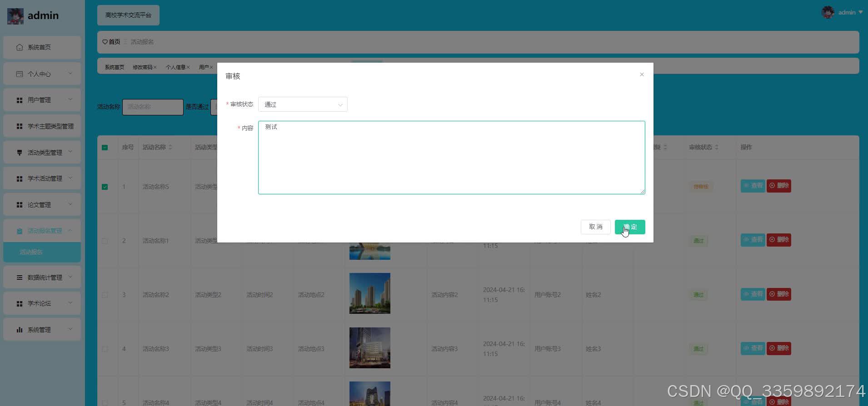
Task: Click card icon beside 个人中心
Action: 20,74
